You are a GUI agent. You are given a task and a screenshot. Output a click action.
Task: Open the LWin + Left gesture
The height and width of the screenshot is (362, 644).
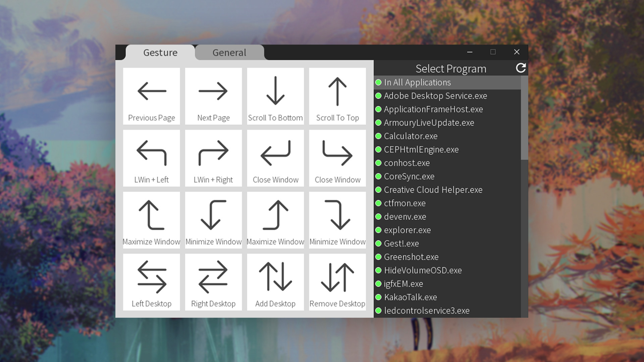(151, 158)
